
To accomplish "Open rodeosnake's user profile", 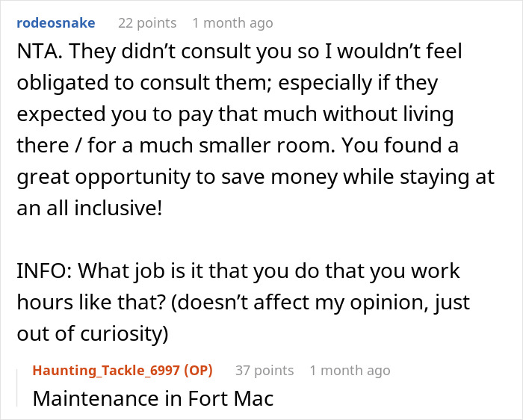I will pos(56,23).
